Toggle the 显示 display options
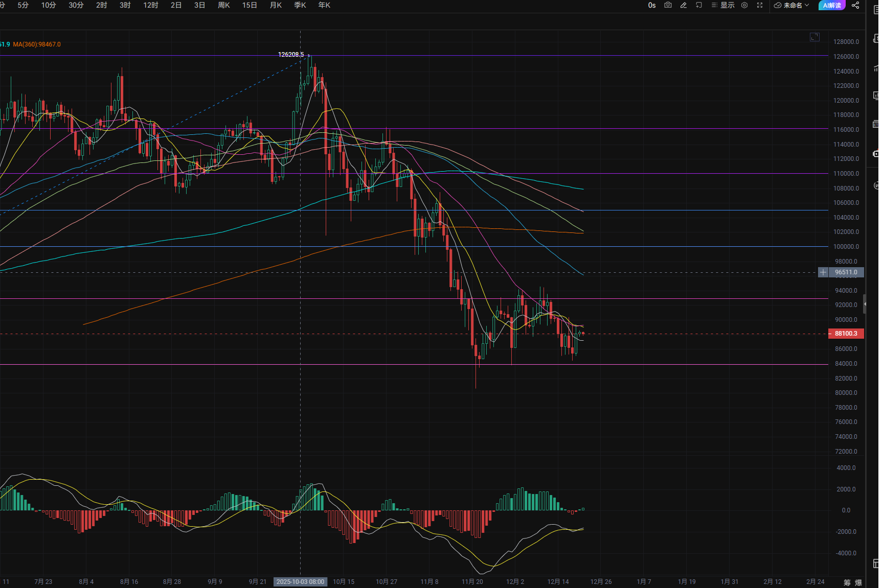Viewport: 883px width, 588px height. point(723,5)
